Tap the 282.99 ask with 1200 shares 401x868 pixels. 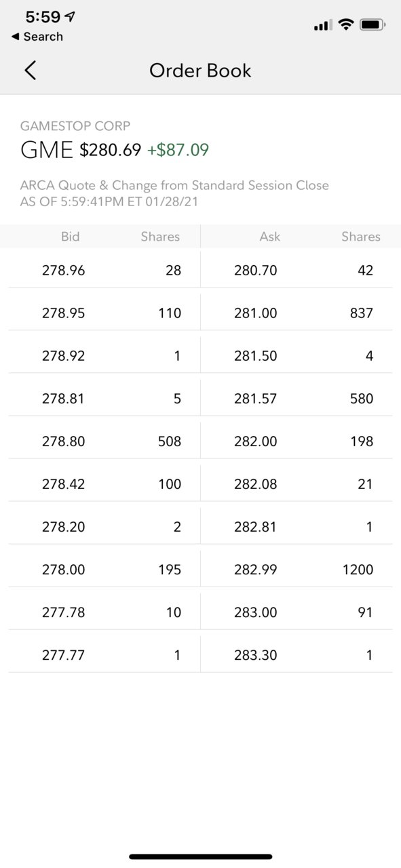(x=296, y=569)
